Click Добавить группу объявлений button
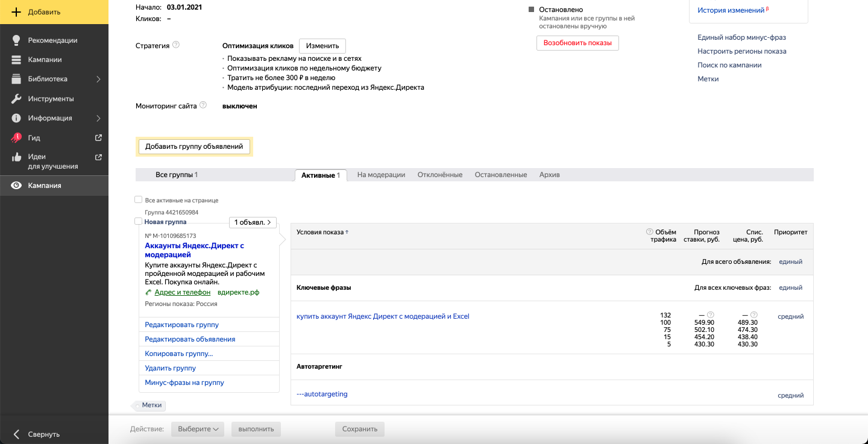 [194, 146]
